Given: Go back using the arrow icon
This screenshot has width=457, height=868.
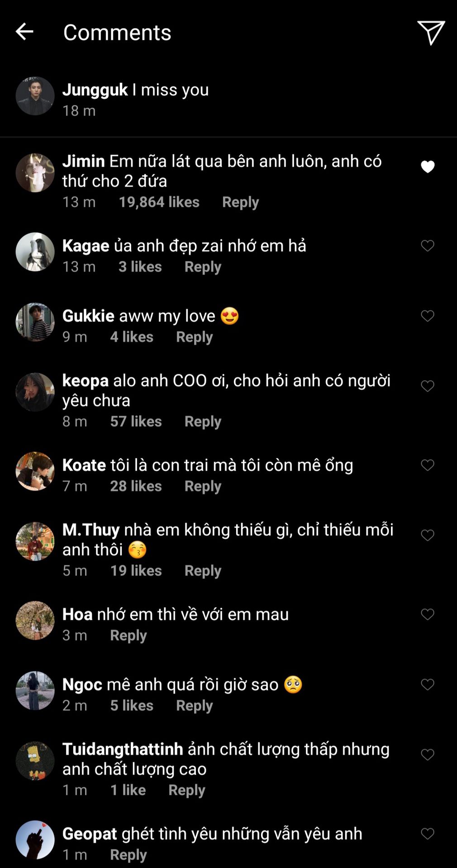Looking at the screenshot, I should pos(24,32).
